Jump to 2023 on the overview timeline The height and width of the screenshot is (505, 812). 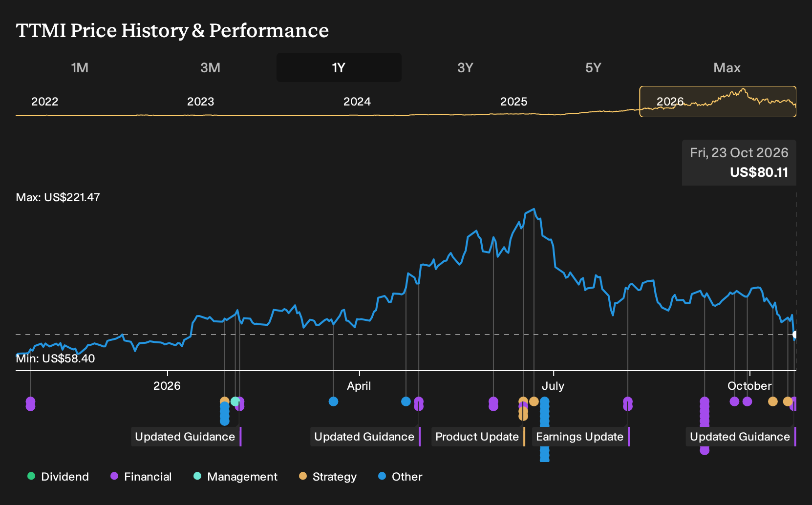[x=200, y=102]
